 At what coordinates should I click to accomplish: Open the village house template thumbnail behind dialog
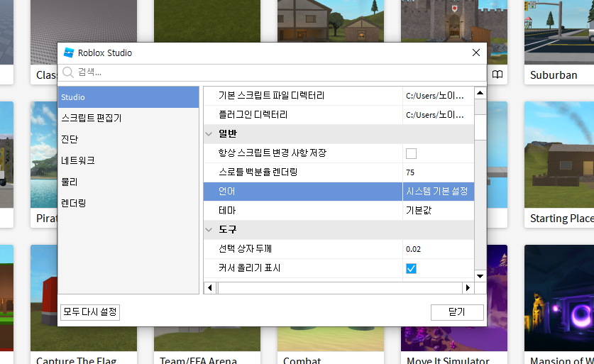tap(330, 21)
